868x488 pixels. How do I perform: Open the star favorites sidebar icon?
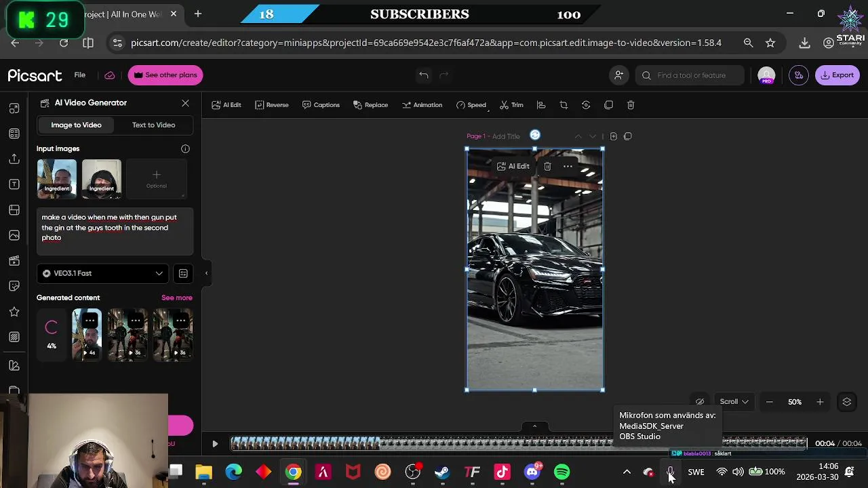pyautogui.click(x=14, y=312)
